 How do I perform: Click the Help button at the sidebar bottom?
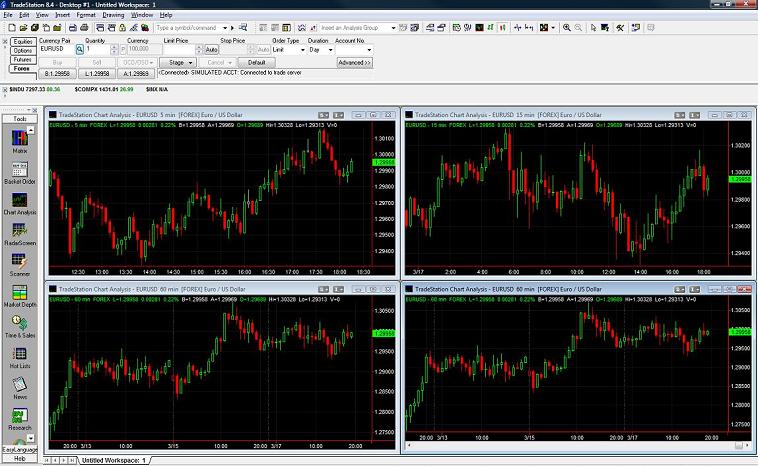20,458
